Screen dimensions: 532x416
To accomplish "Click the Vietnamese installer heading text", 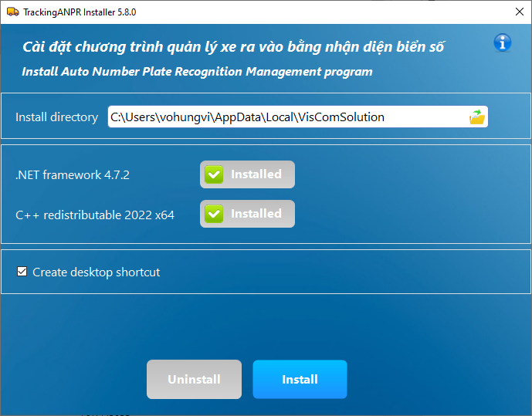I will pyautogui.click(x=233, y=47).
